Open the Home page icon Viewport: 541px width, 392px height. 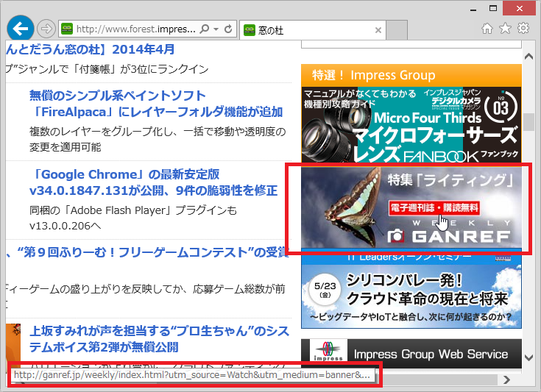(x=487, y=28)
